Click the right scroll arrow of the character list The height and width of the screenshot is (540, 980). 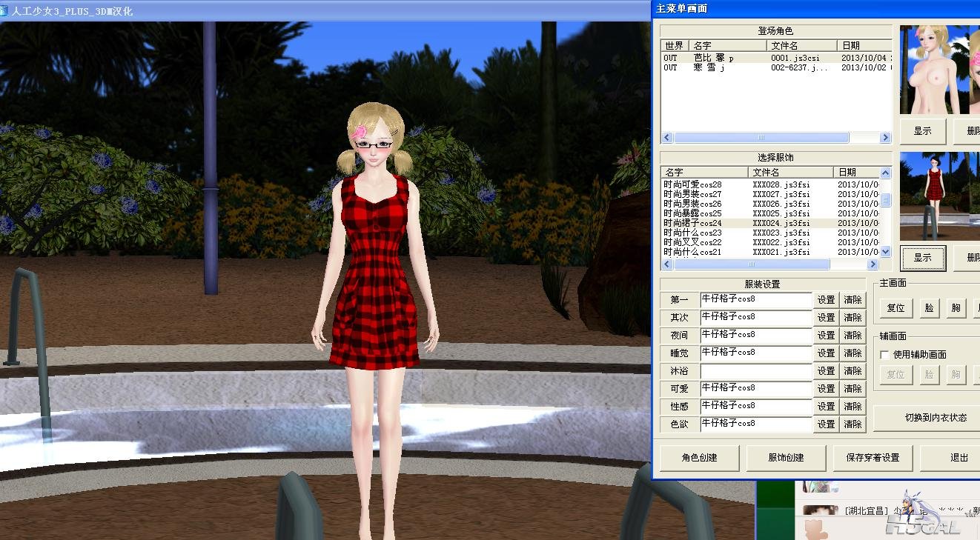tap(885, 138)
